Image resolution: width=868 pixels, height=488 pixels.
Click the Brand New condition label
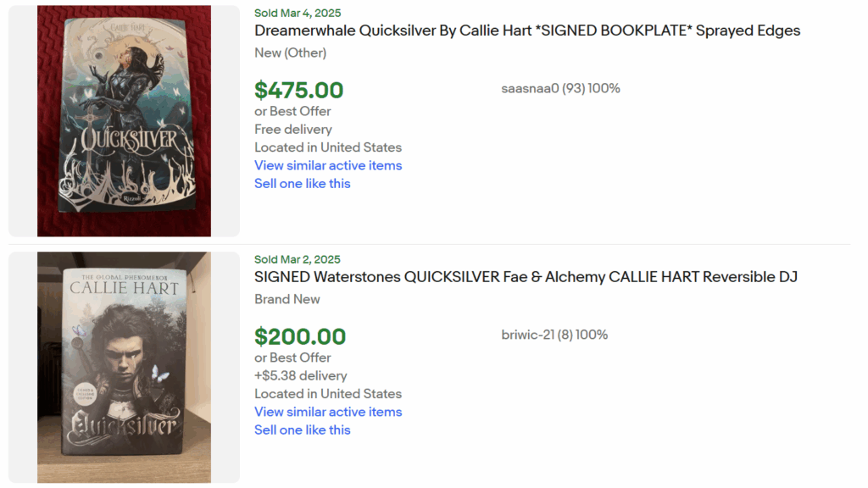(287, 299)
